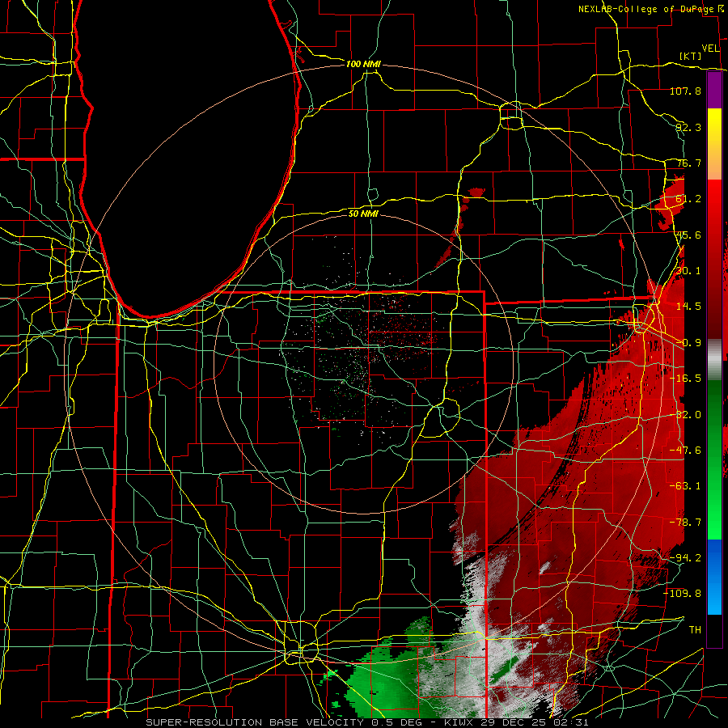Select the -32.0 velocity scale value
This screenshot has width=728, height=728.
coord(685,415)
